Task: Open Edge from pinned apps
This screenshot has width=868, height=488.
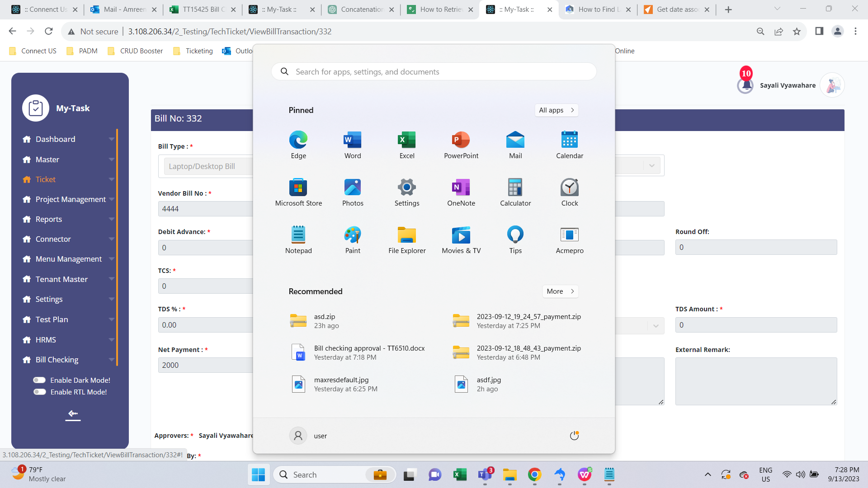Action: tap(298, 145)
